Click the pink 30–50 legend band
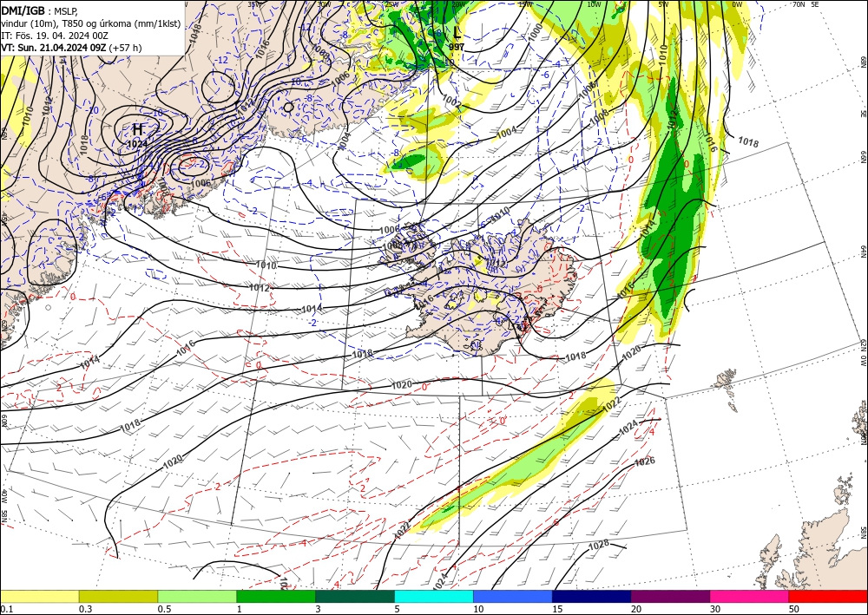This screenshot has width=868, height=615. (750, 596)
